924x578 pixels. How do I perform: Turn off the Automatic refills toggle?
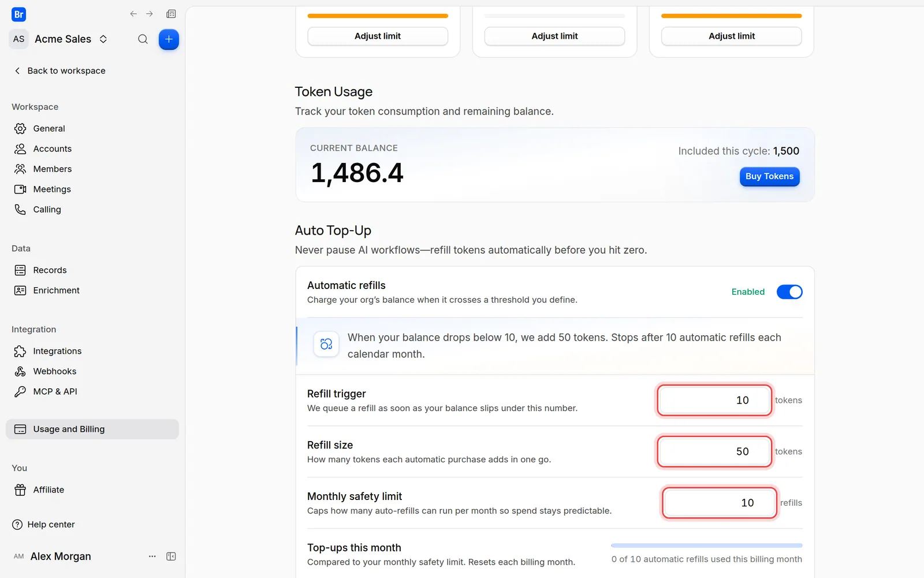tap(789, 292)
